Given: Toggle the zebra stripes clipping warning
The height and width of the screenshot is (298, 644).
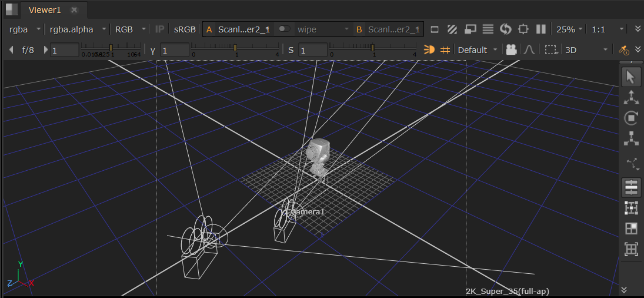Looking at the screenshot, I should [452, 29].
